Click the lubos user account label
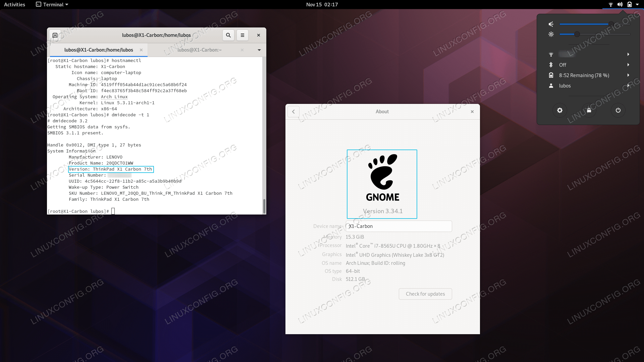Screen dimensions: 644x362 (x=565, y=86)
